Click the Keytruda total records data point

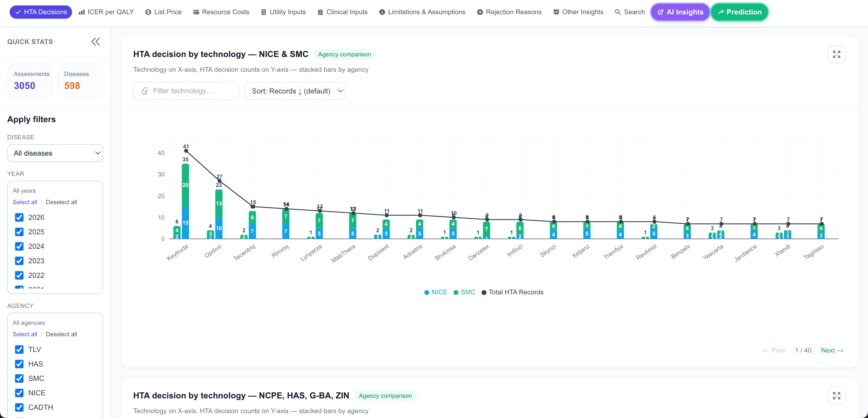click(186, 151)
